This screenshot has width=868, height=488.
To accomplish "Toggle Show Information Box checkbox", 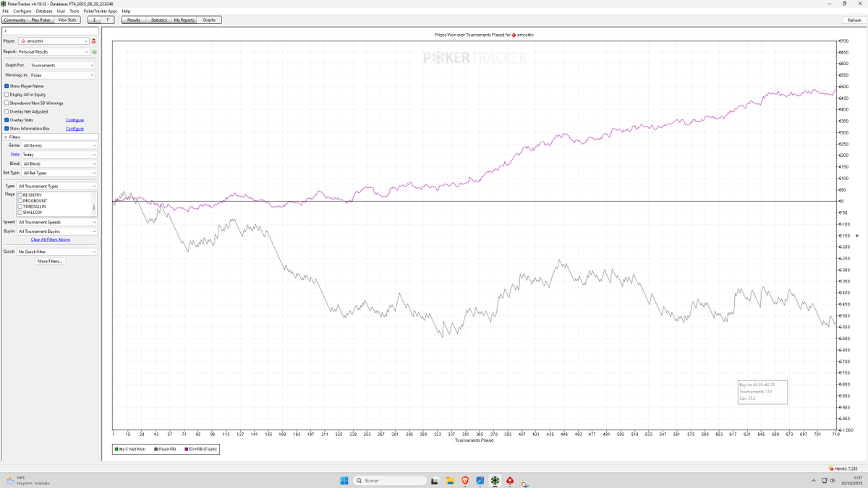I will coord(7,129).
